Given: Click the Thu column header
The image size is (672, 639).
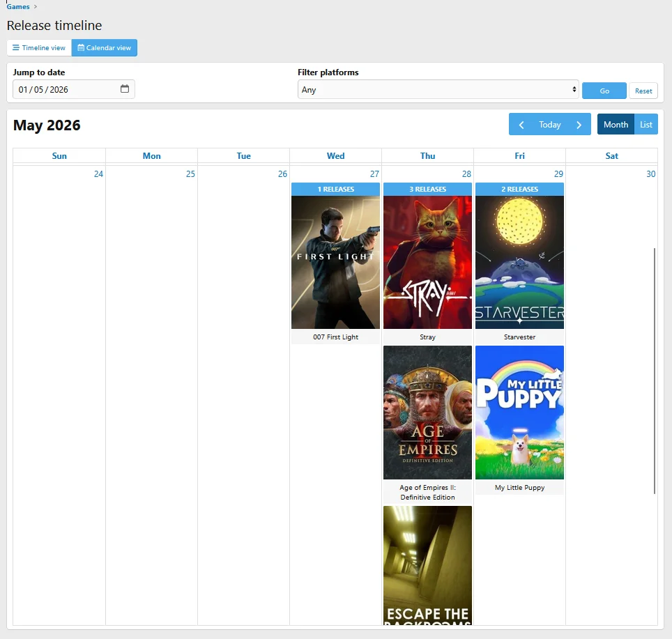Looking at the screenshot, I should 428,156.
